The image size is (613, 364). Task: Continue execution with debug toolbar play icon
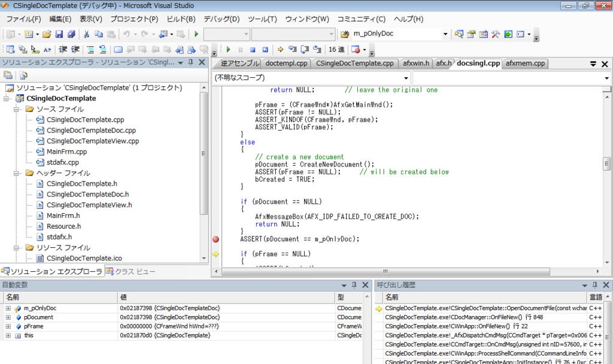tap(228, 50)
